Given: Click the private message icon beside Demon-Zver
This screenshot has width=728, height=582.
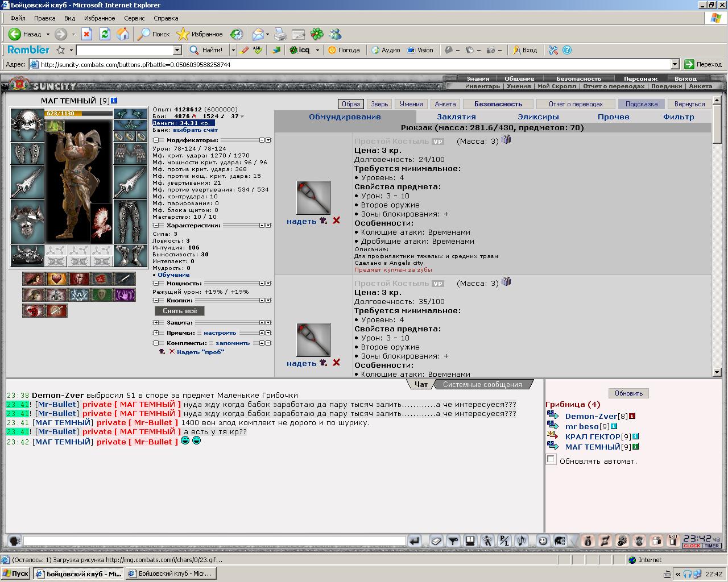Looking at the screenshot, I should pos(553,416).
